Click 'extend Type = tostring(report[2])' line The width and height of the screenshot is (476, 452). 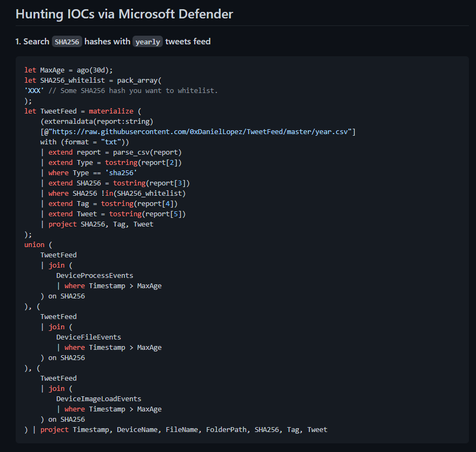tap(115, 163)
